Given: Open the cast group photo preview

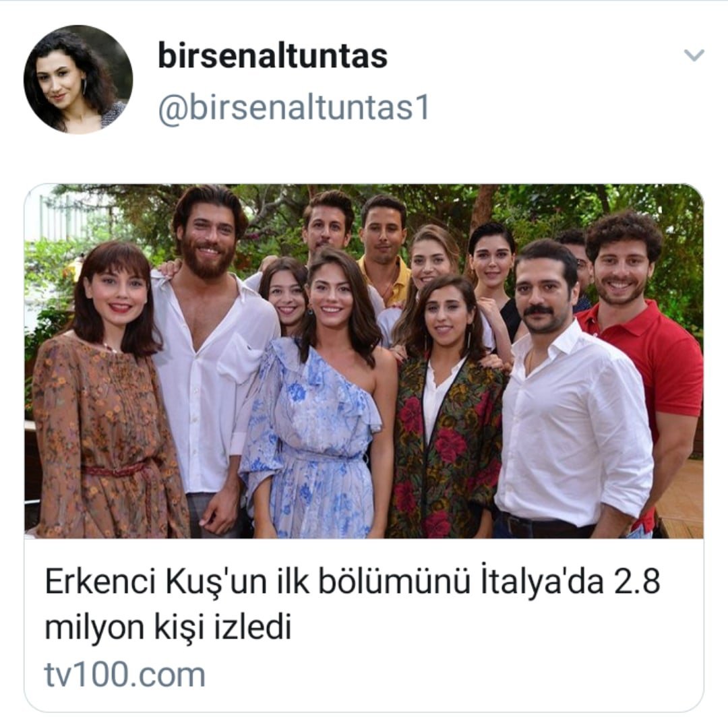Looking at the screenshot, I should [364, 361].
